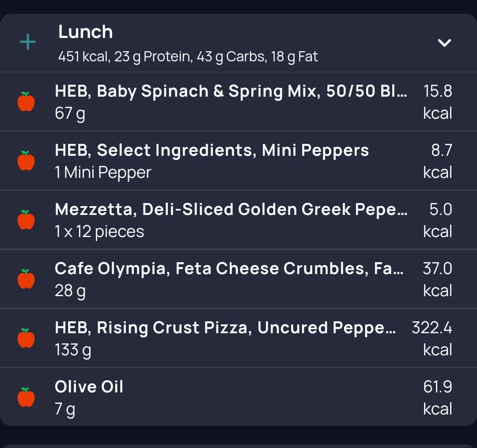Click the apple icon beside Rising Crust Pizza
This screenshot has width=477, height=448.
[26, 338]
